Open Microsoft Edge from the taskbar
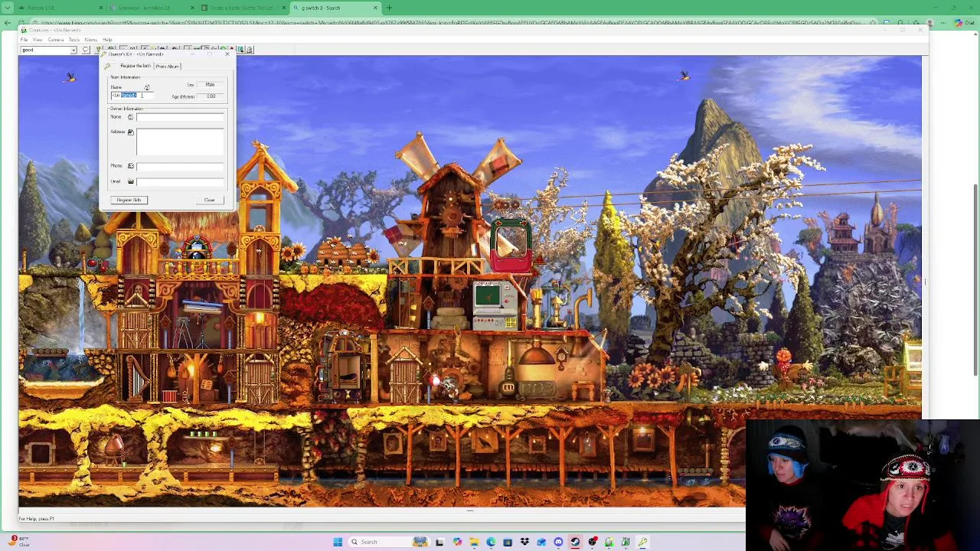980x551 pixels. 491,542
